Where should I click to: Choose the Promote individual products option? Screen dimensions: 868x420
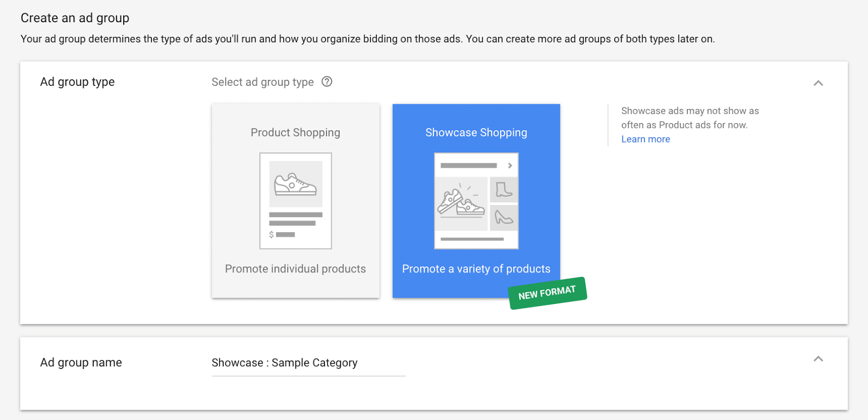296,269
